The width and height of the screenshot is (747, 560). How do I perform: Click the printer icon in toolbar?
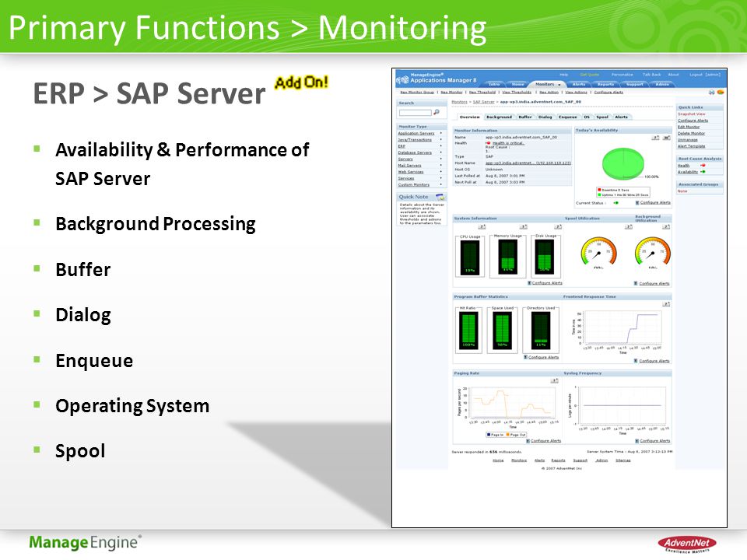[712, 92]
